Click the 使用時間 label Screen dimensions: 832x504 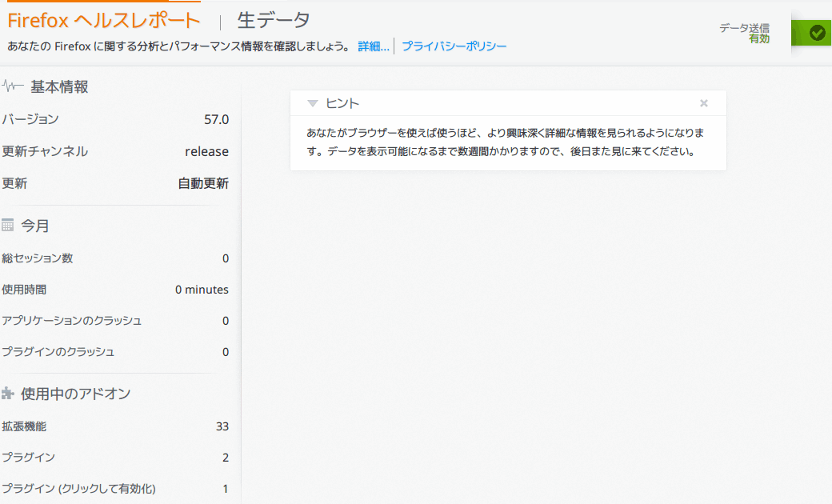tap(24, 290)
